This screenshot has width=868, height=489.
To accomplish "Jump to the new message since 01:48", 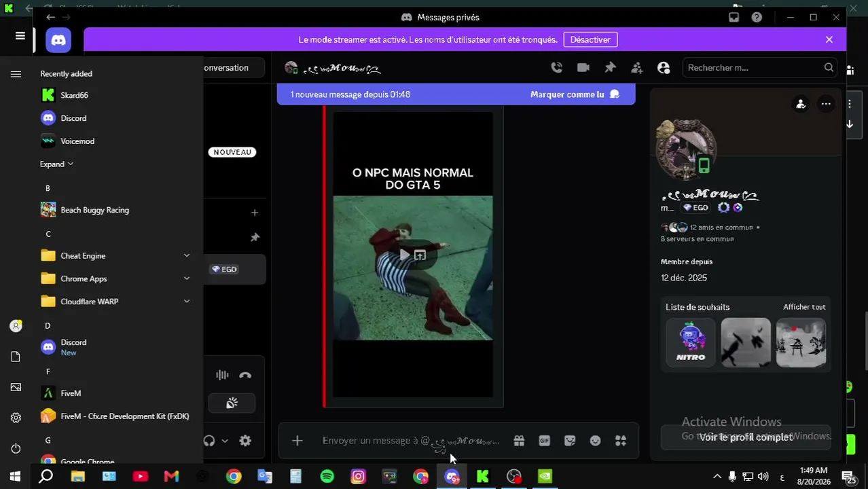I will click(350, 94).
